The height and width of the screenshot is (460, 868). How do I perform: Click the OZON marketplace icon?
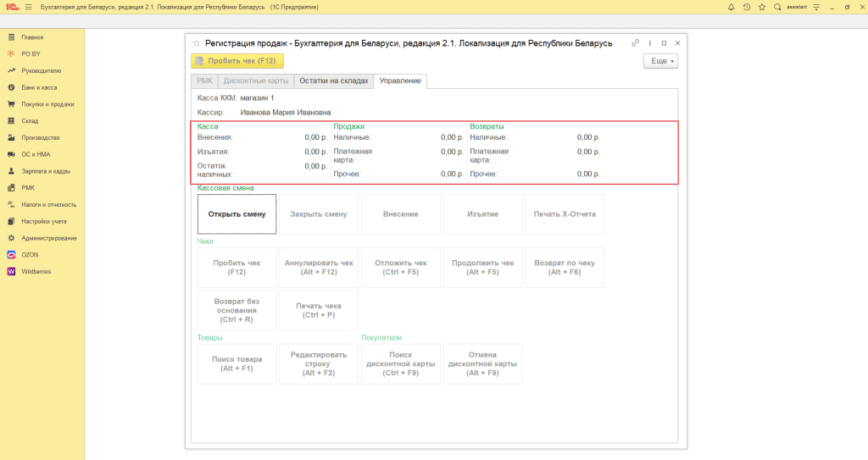[x=11, y=255]
